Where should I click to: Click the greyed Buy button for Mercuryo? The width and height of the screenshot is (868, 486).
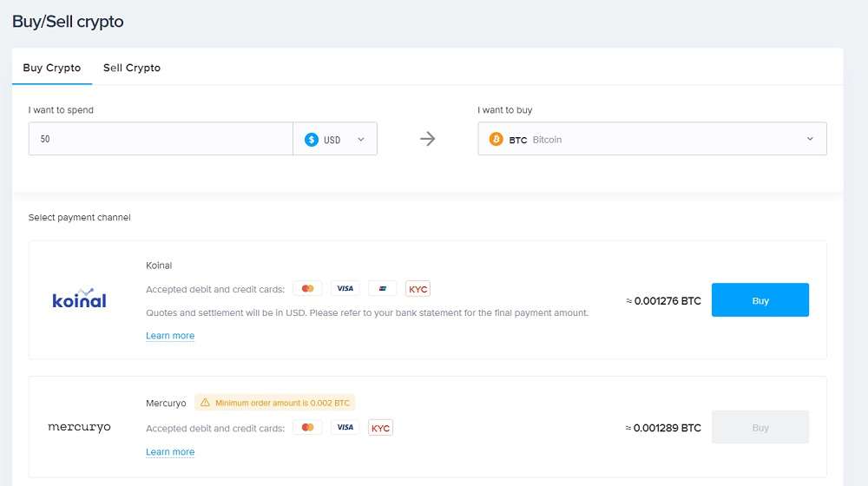click(760, 427)
